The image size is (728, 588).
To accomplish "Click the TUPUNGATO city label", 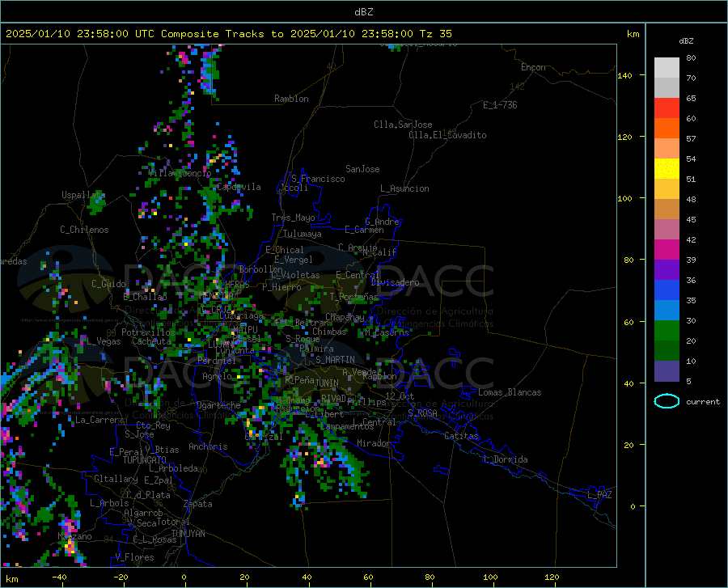I will tap(145, 460).
